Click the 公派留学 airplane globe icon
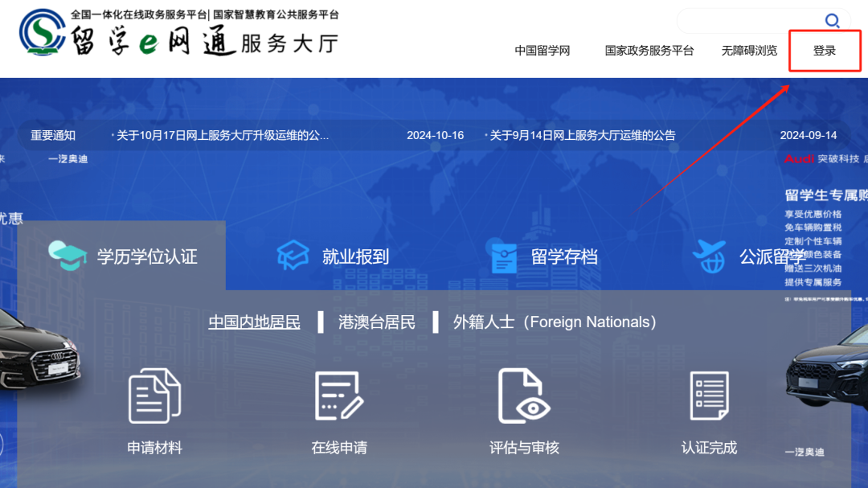Image resolution: width=868 pixels, height=488 pixels. 710,256
